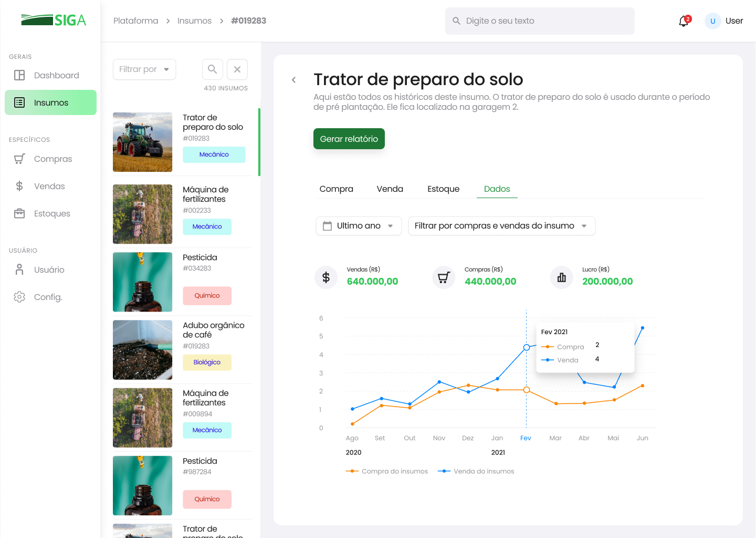Clear filters with the X icon
Image resolution: width=756 pixels, height=538 pixels.
tap(237, 69)
